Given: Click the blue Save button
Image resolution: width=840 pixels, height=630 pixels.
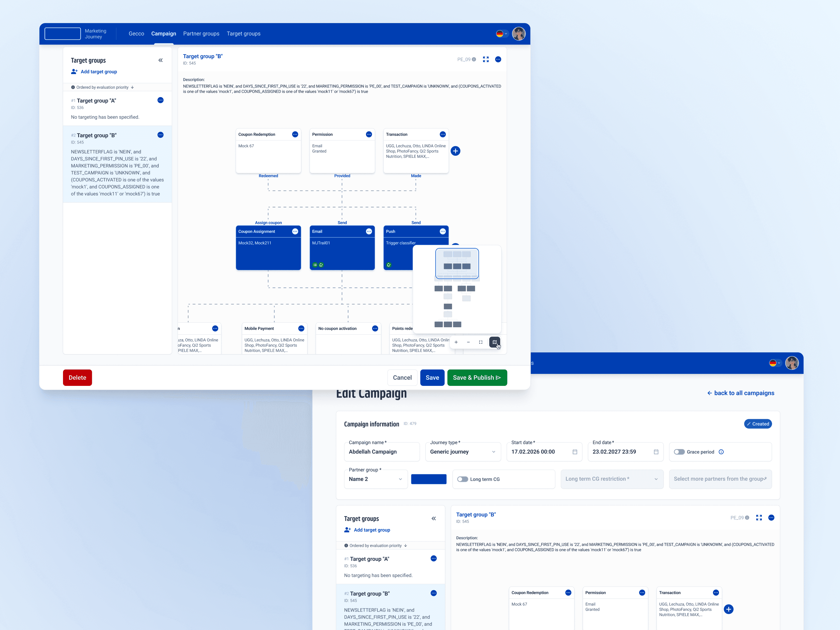Looking at the screenshot, I should 432,377.
